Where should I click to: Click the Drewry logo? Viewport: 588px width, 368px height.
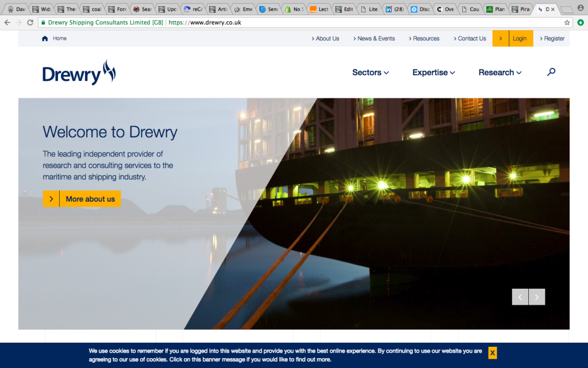click(79, 72)
